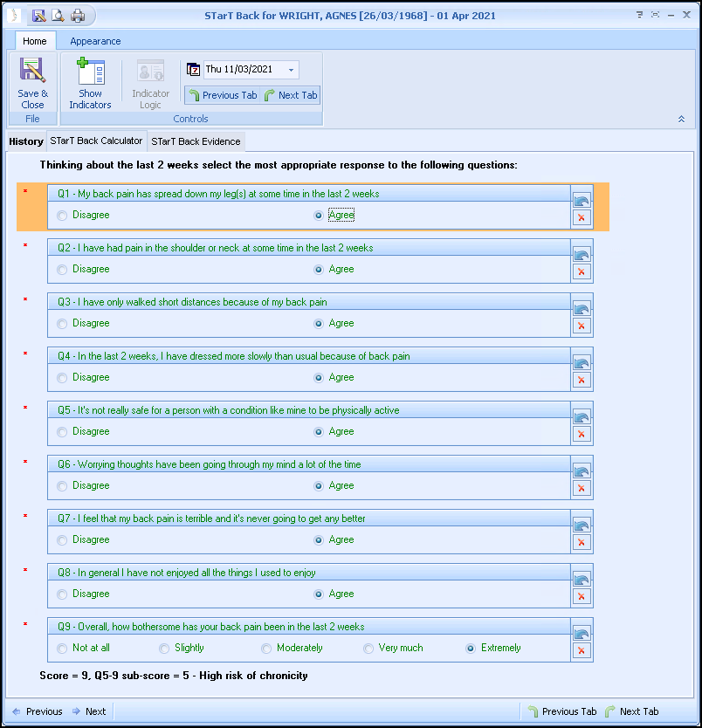Select Disagree for Q6 worrying thoughts question
This screenshot has width=702, height=728.
coord(62,485)
